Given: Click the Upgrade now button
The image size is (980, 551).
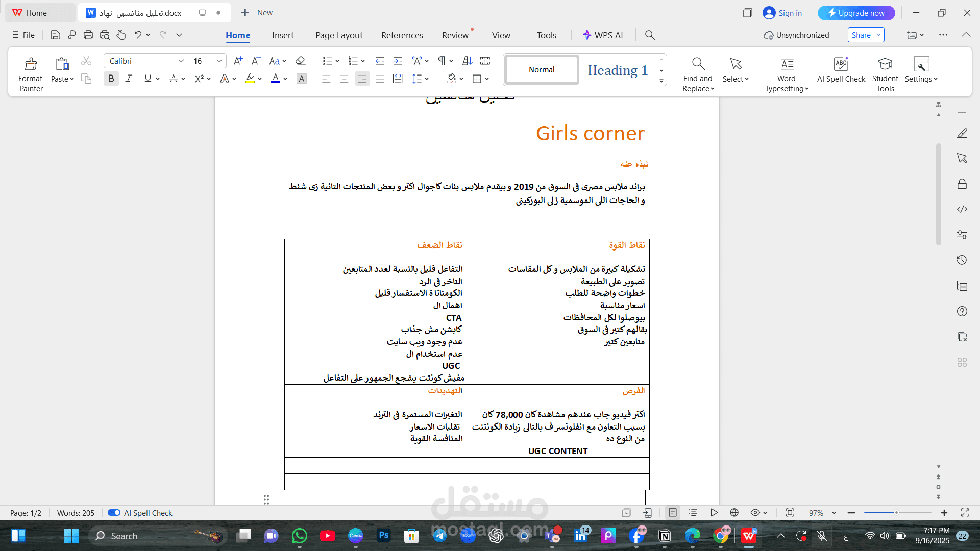Looking at the screenshot, I should coord(856,13).
